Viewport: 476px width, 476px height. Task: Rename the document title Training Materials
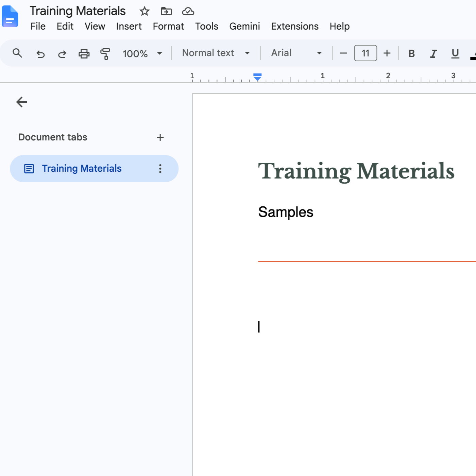(78, 11)
